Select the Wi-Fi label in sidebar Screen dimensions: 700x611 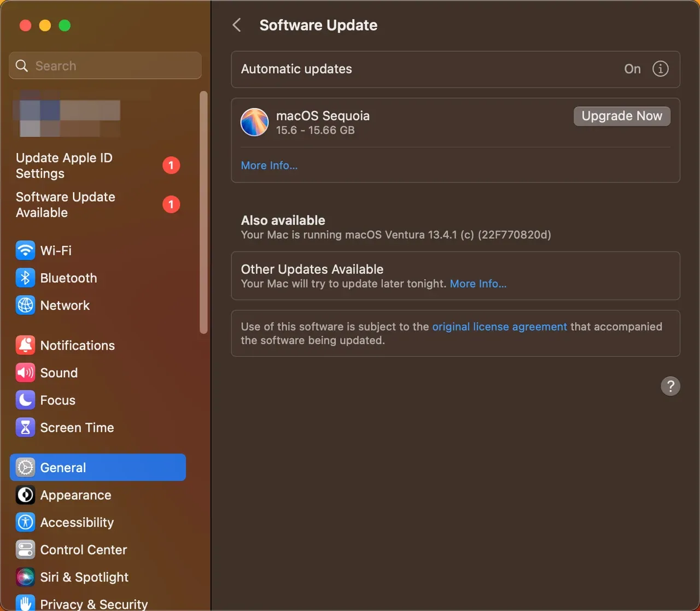click(56, 250)
